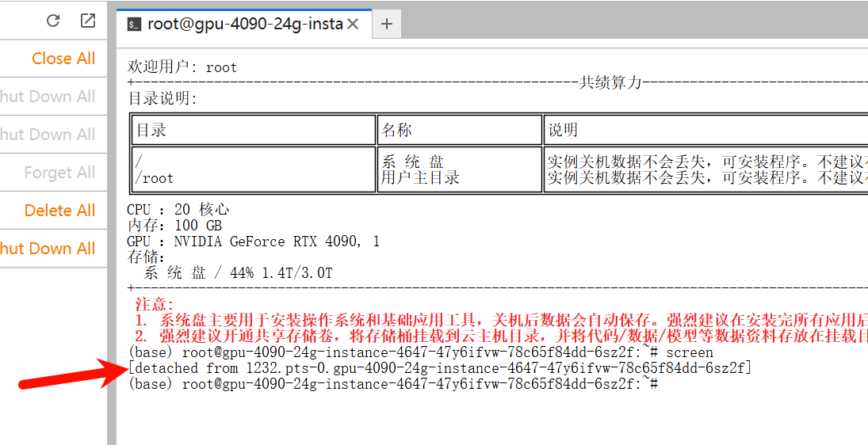Click Shut Down All below Delete All

(x=48, y=249)
